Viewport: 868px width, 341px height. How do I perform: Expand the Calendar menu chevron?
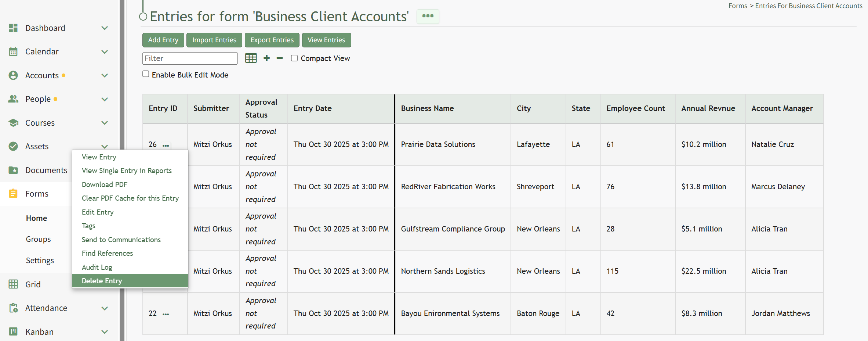pyautogui.click(x=105, y=52)
